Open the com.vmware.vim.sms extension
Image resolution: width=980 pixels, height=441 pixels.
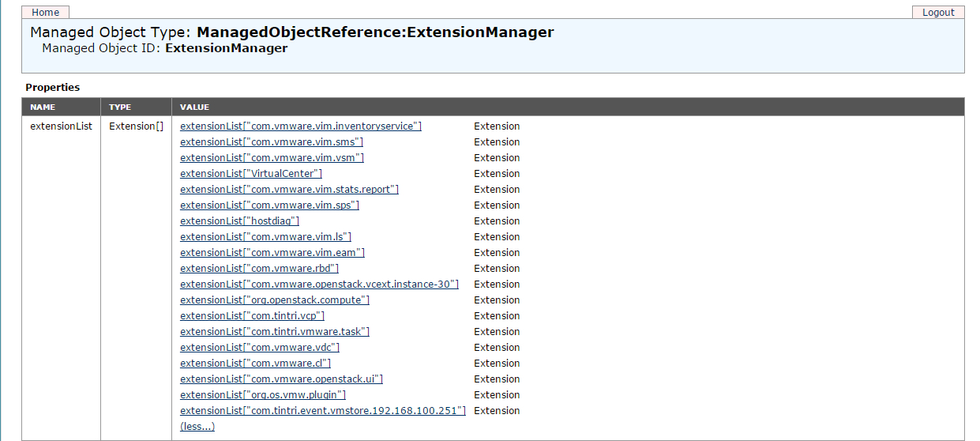(x=272, y=142)
